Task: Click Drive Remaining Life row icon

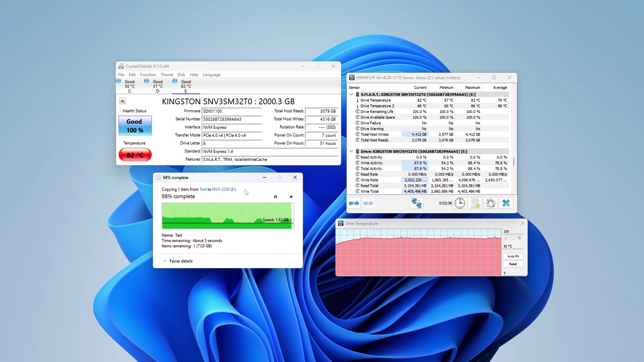Action: point(357,111)
